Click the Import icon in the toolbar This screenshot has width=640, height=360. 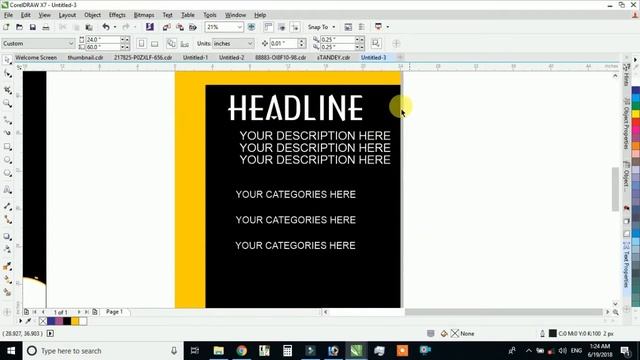[167, 27]
